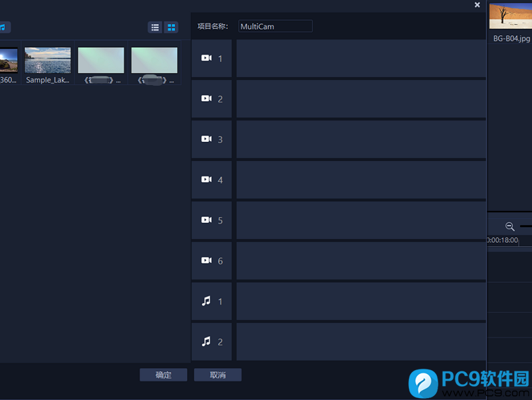Click the Sample_Lak... file name label
The image size is (532, 400).
47,80
